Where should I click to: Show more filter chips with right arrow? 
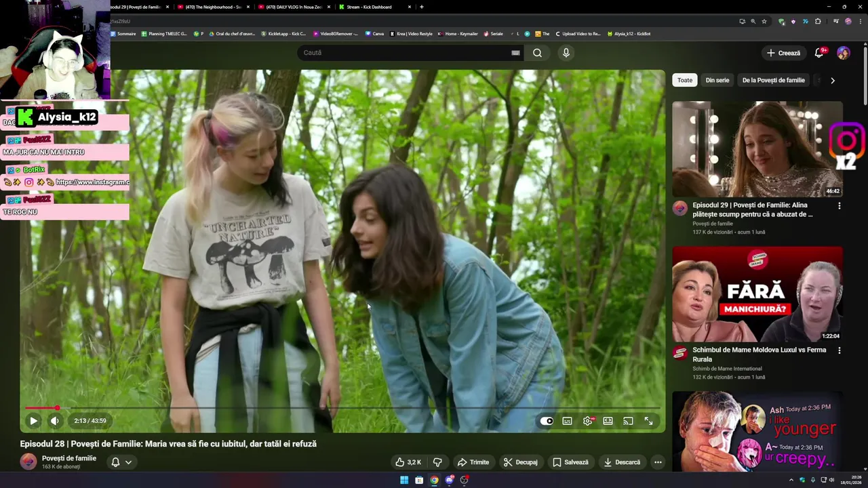(833, 80)
